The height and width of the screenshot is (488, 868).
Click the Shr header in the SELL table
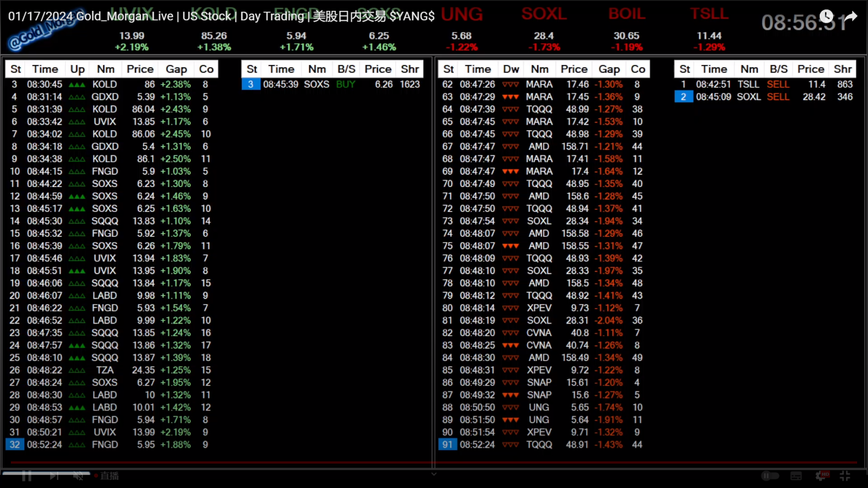[843, 69]
